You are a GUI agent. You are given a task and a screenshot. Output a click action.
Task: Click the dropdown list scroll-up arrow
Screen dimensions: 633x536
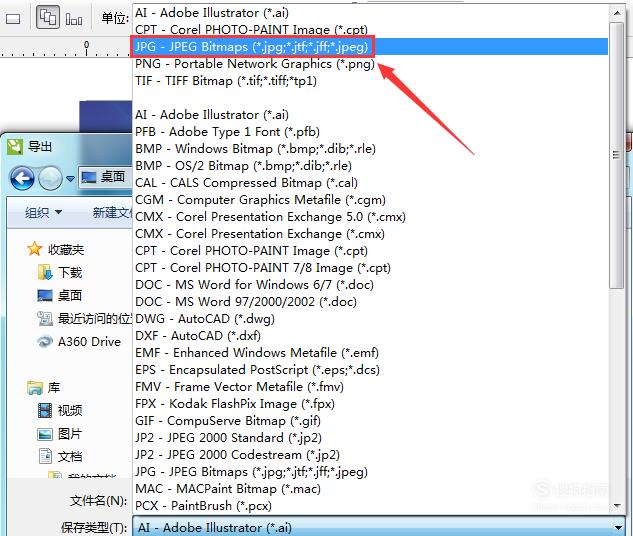[x=617, y=13]
